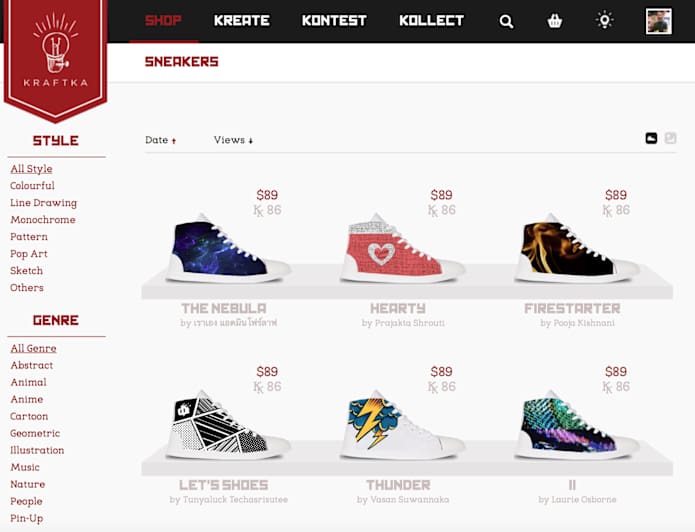Open the Kollect tab
This screenshot has height=532, width=695.
tap(431, 20)
